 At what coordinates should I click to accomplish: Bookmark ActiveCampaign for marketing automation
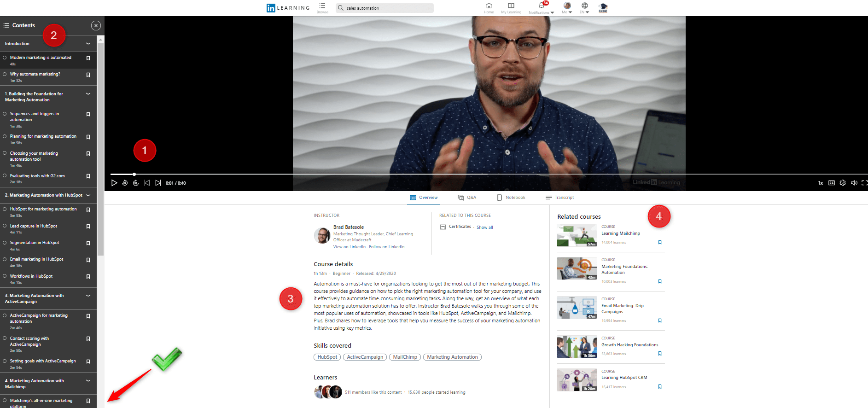tap(88, 316)
